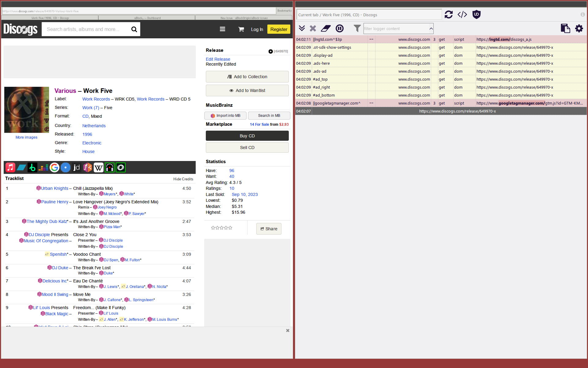
Task: Open the logger filtering funnel icon
Action: coord(357,28)
